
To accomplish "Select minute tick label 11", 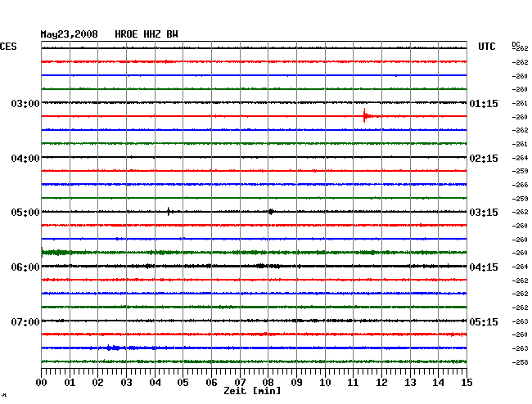I will (x=354, y=383).
